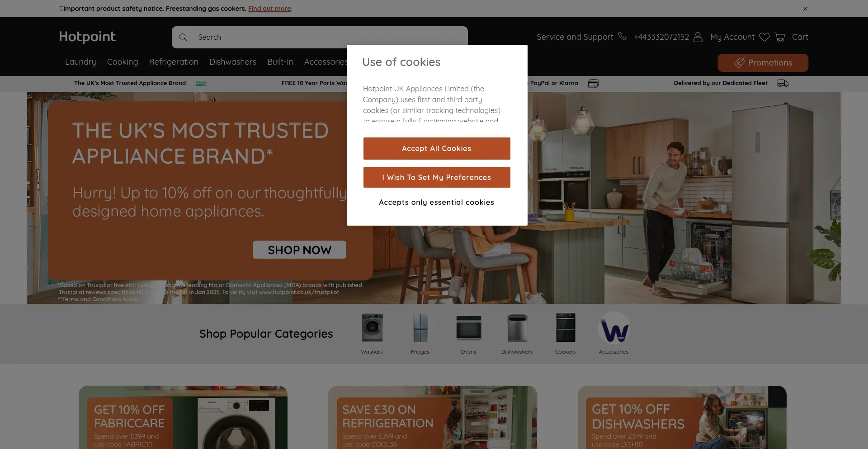Choose I Wish To Set My Preferences
The image size is (868, 449).
[437, 177]
